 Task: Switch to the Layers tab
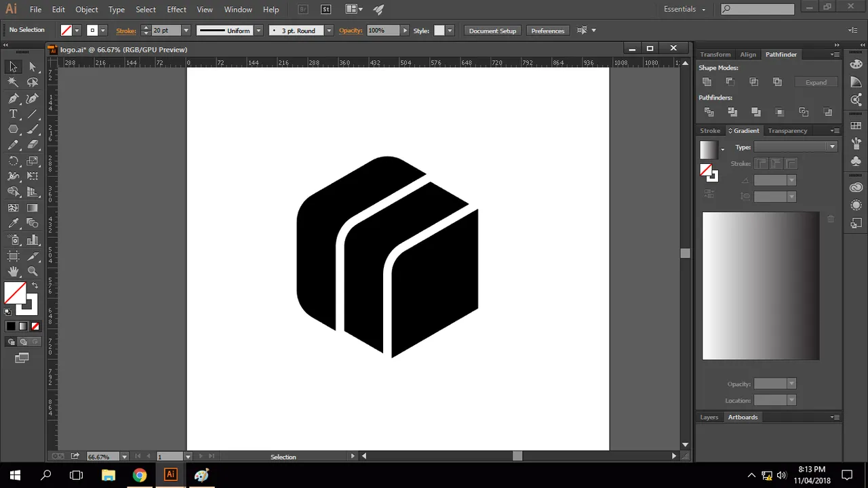pyautogui.click(x=709, y=418)
